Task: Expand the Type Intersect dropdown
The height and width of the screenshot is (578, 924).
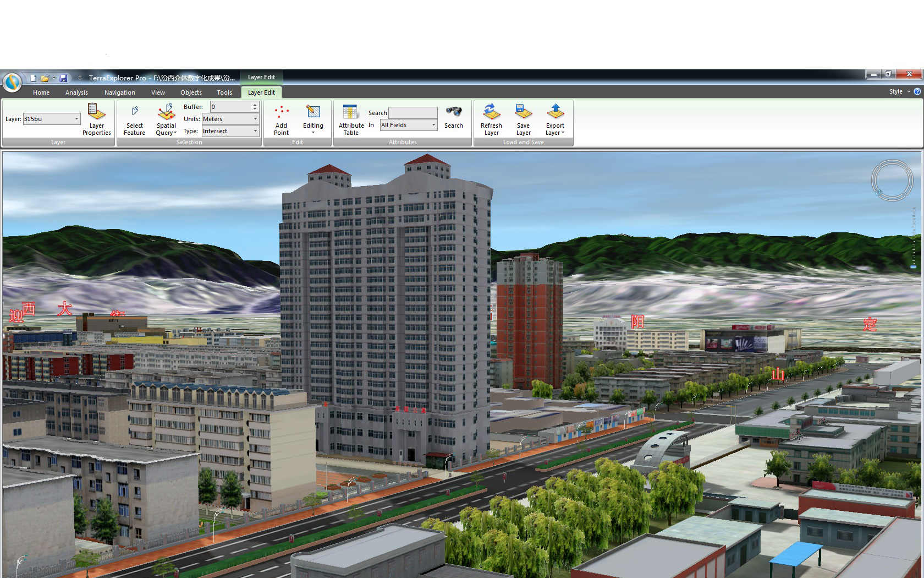Action: point(255,131)
